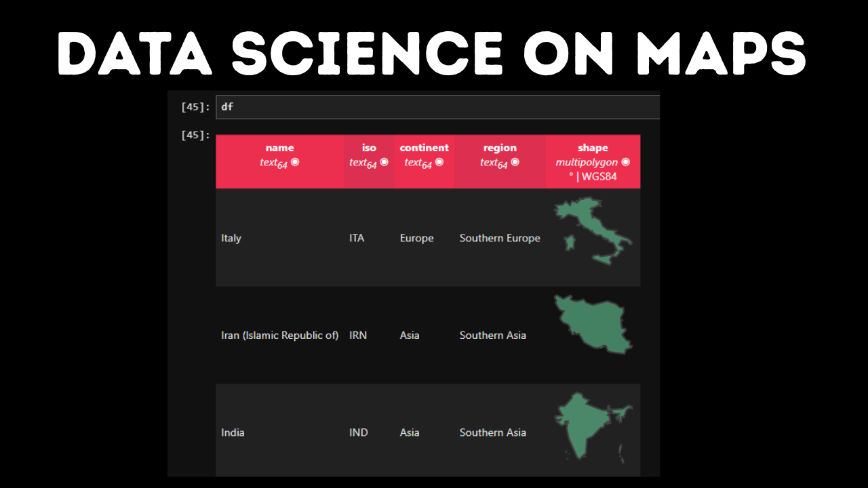Select Southern Asia cell in India row
This screenshot has height=488, width=868.
pyautogui.click(x=500, y=432)
